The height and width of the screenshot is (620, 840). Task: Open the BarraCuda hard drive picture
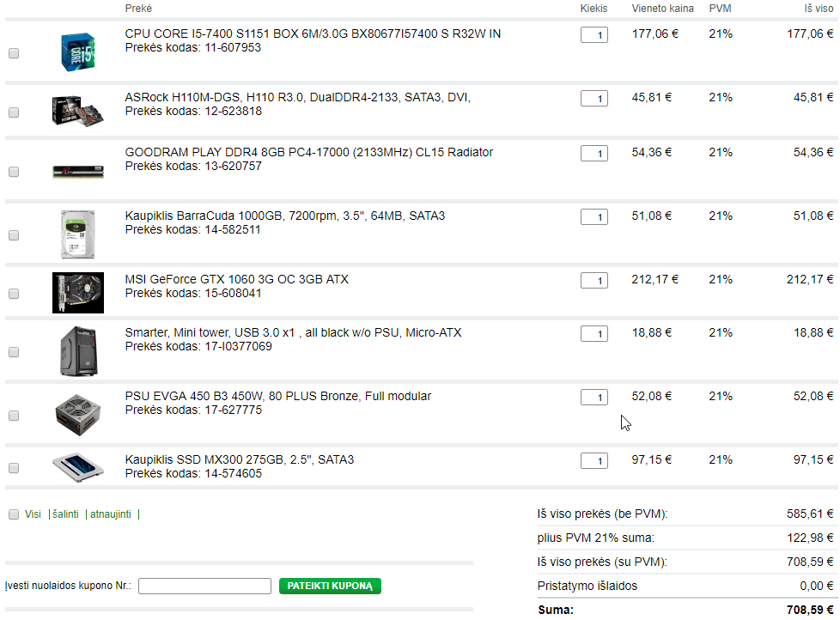(x=78, y=234)
